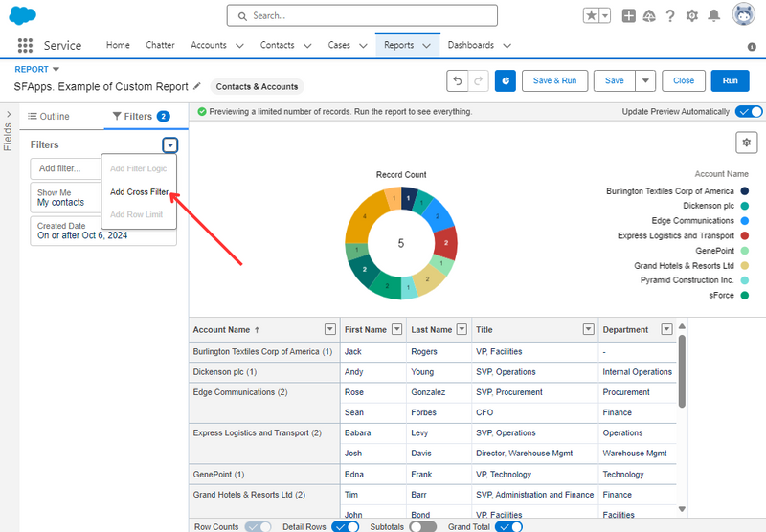Open the App Launcher grid icon

point(25,45)
